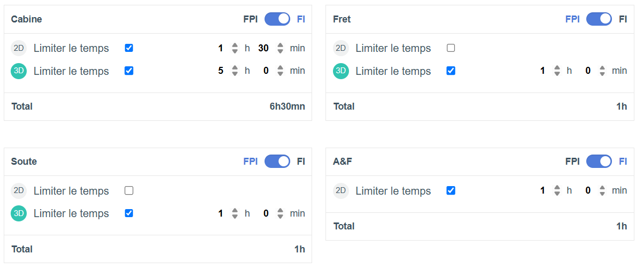Click the 2D badge in the Cabine panel
The width and height of the screenshot is (644, 269).
tap(19, 48)
